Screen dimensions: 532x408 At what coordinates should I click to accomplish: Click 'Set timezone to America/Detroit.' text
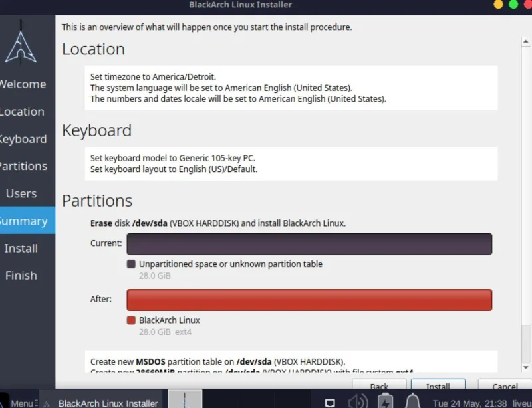tap(153, 76)
